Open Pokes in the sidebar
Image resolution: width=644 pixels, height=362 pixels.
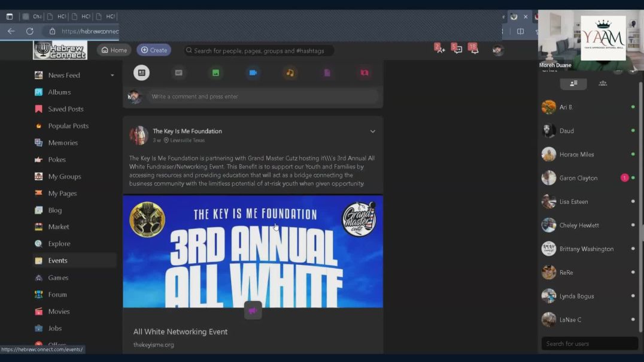click(x=57, y=159)
